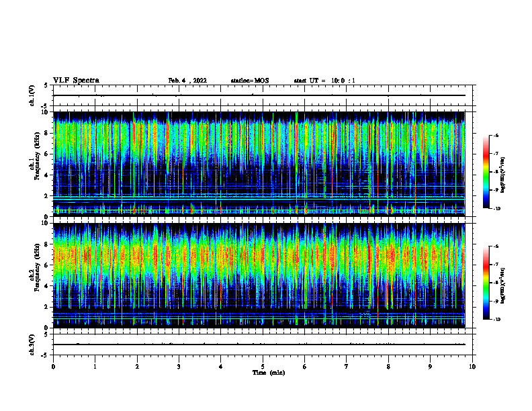Click the "VLF Spectra" plot title
The image size is (532, 411).
pos(76,81)
